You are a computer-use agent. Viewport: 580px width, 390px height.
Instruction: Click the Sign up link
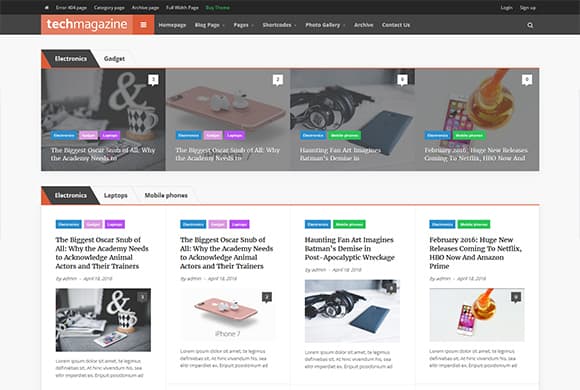click(x=527, y=7)
